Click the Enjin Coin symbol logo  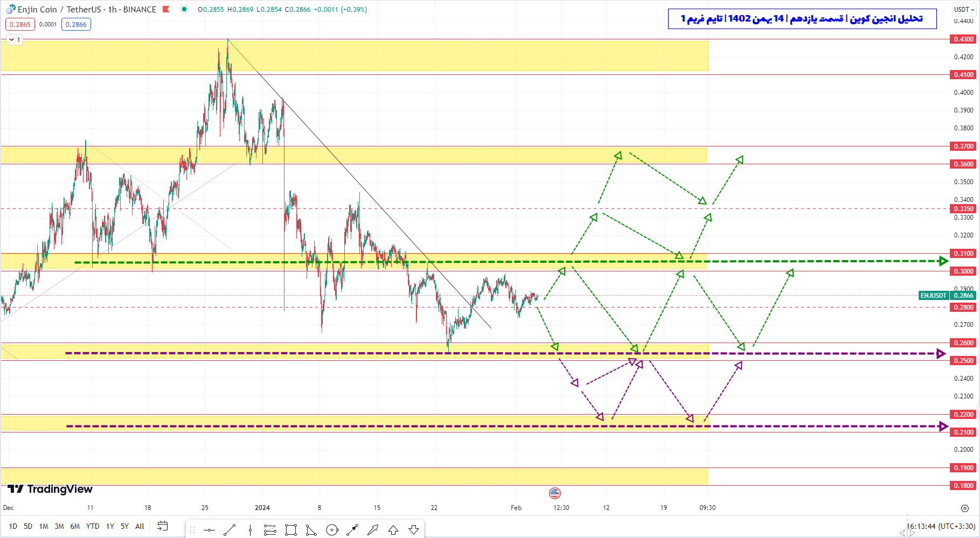(x=11, y=9)
